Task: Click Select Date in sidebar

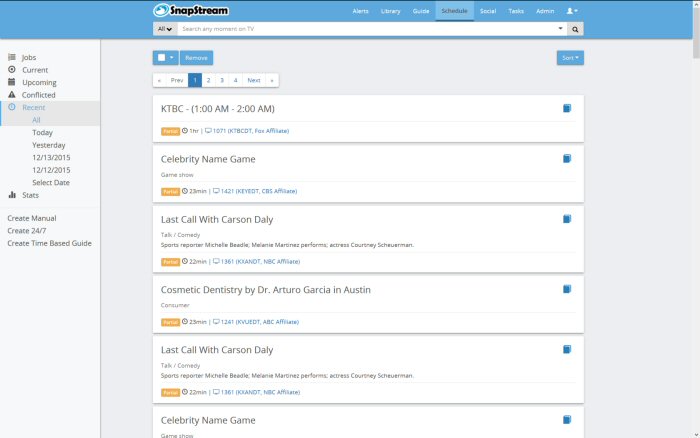Action: (51, 183)
